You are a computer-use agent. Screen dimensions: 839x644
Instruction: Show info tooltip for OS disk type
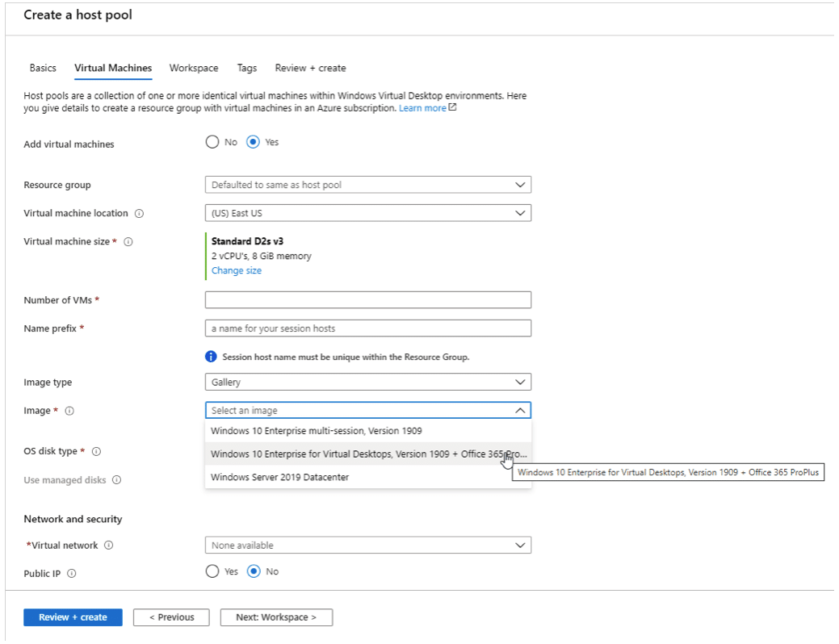(96, 452)
